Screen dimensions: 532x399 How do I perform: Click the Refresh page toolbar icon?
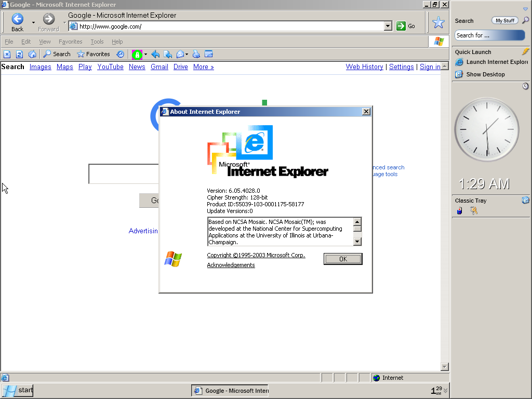tap(19, 54)
